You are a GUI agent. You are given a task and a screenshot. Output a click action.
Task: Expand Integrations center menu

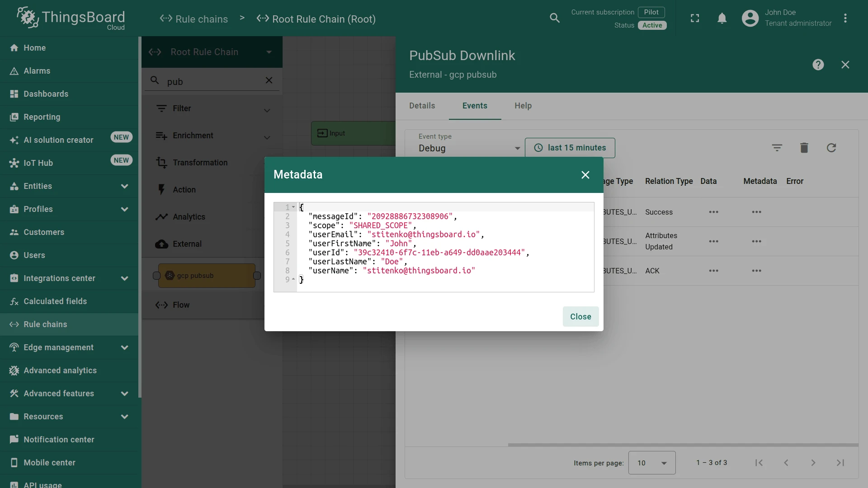(69, 278)
